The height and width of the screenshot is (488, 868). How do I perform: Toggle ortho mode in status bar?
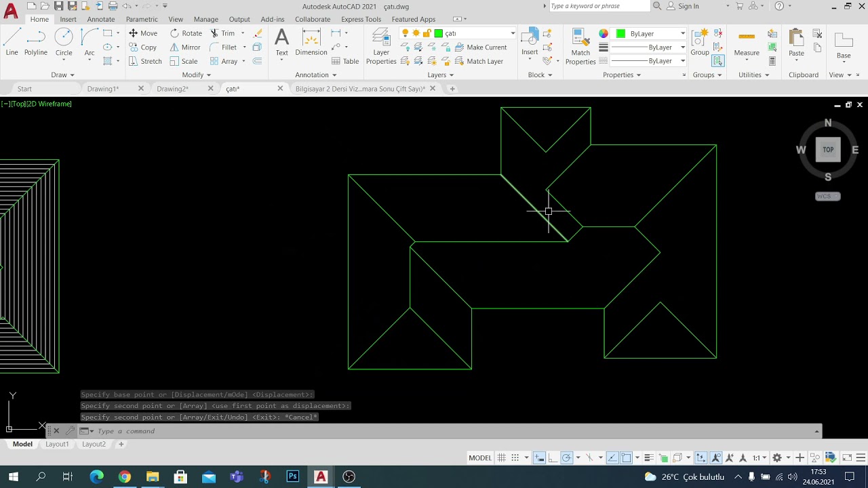click(x=553, y=457)
